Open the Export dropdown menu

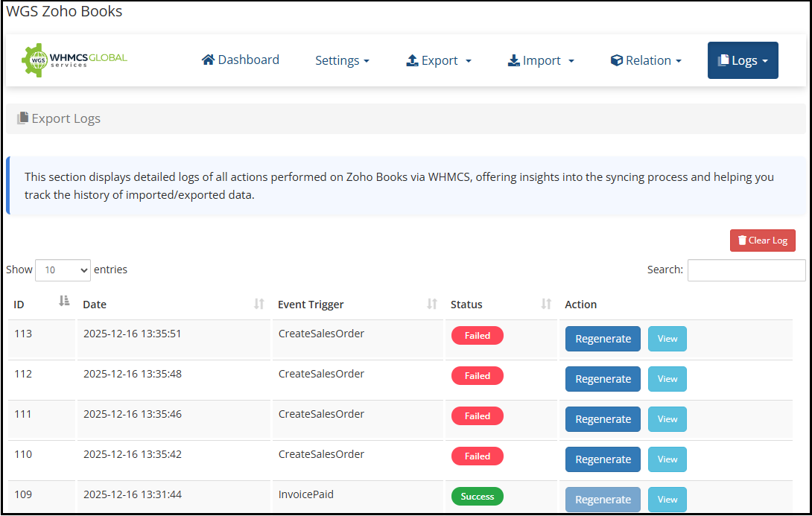click(x=439, y=60)
